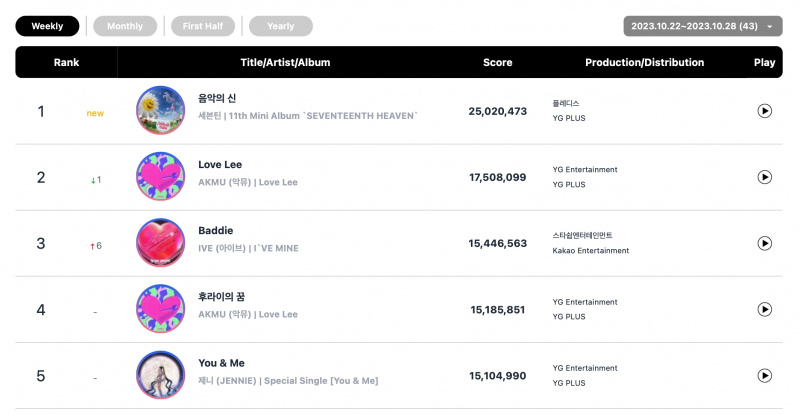This screenshot has height=415, width=800.
Task: Open the week 43 date range dropdown
Action: [703, 26]
